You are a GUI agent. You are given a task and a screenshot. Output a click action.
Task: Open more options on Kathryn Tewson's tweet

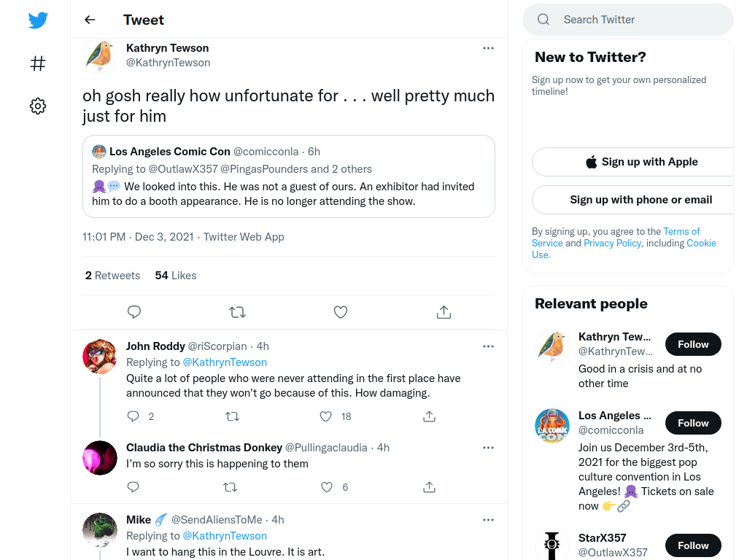(488, 48)
